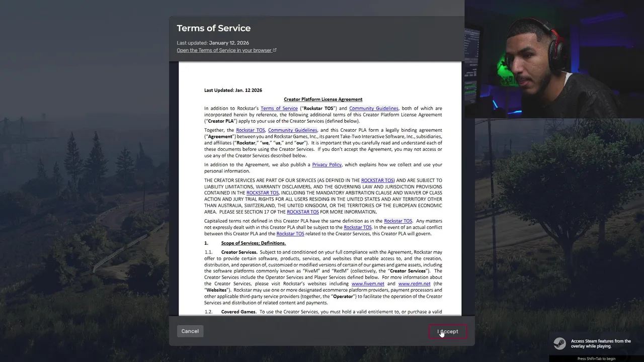Screen dimensions: 644x362
Task: Open the www.redm.net link
Action: [x=414, y=284]
